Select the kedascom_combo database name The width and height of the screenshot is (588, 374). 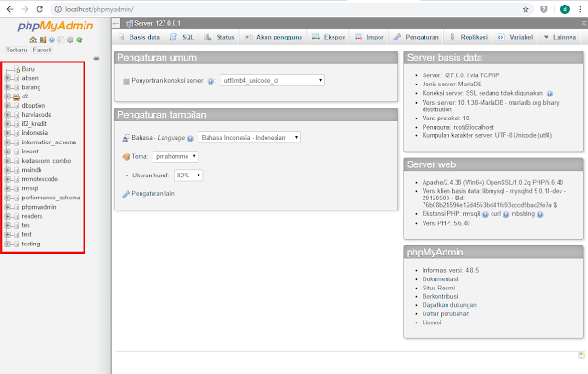pyautogui.click(x=46, y=161)
